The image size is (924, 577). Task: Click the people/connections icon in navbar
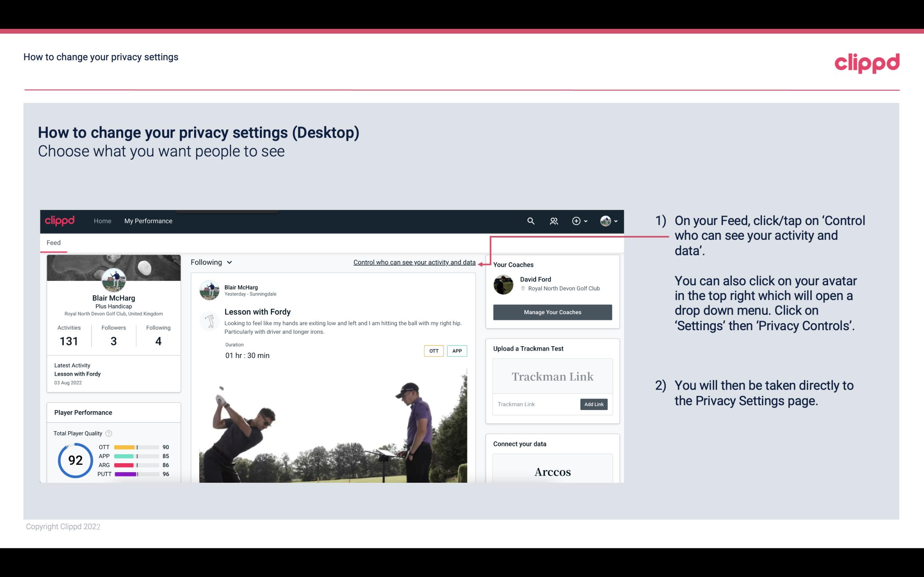[553, 221]
